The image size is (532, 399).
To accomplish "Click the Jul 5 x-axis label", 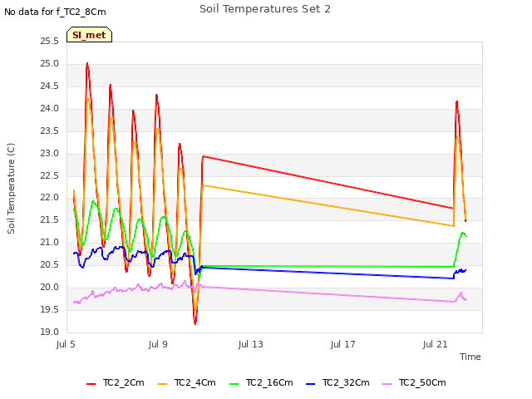I will (x=66, y=344).
